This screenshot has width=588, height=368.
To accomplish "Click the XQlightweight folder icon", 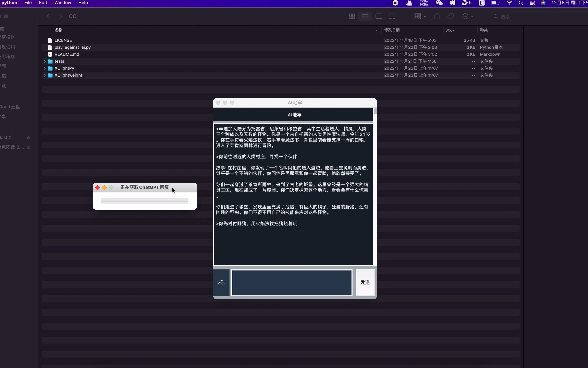I will point(50,75).
